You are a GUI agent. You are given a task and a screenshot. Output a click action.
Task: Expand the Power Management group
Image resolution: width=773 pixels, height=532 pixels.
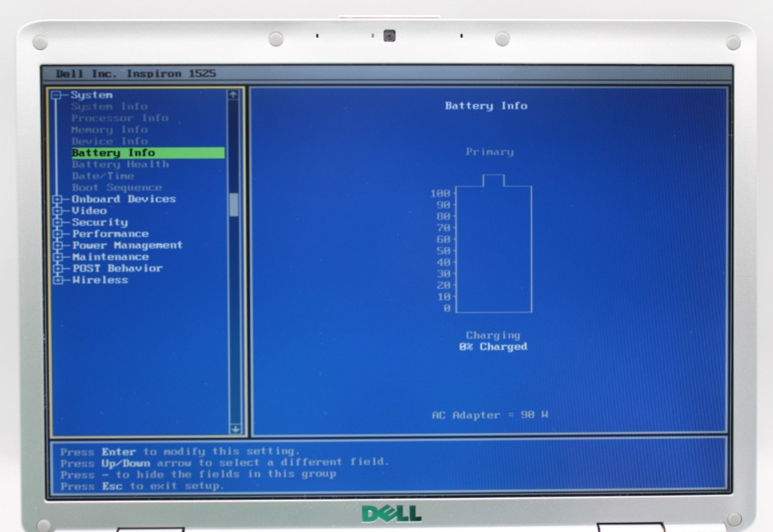click(57, 245)
